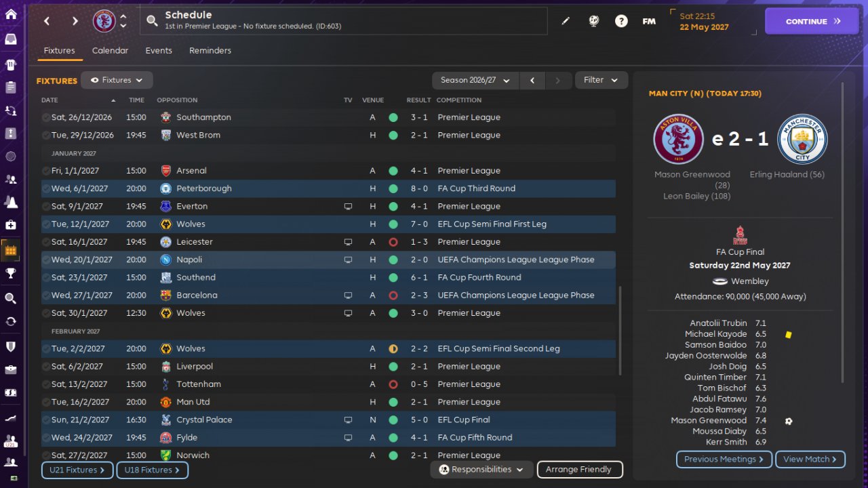Open the Tottenham 0 - 5 result

coord(419,384)
